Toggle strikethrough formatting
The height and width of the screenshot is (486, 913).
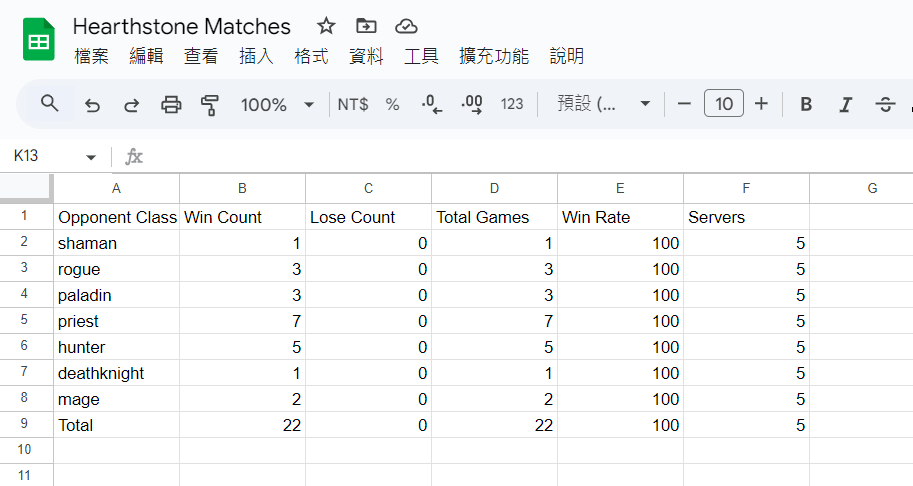[885, 104]
